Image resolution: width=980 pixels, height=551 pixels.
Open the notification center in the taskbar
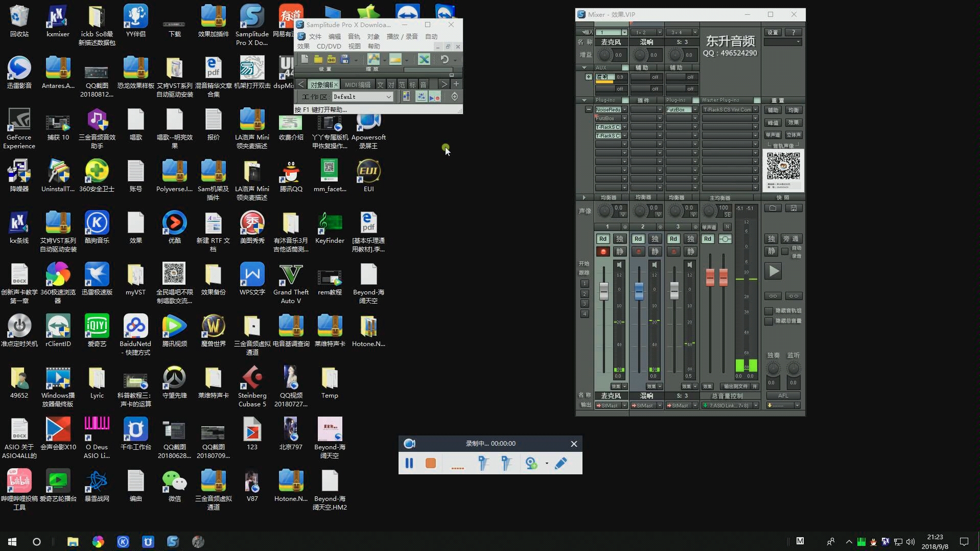point(964,541)
